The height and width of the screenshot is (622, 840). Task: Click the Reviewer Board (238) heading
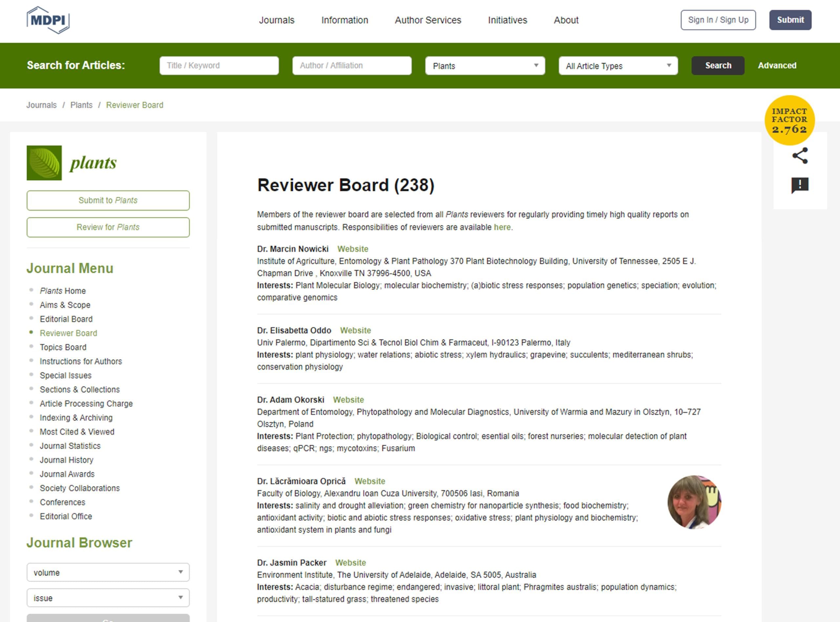coord(346,185)
